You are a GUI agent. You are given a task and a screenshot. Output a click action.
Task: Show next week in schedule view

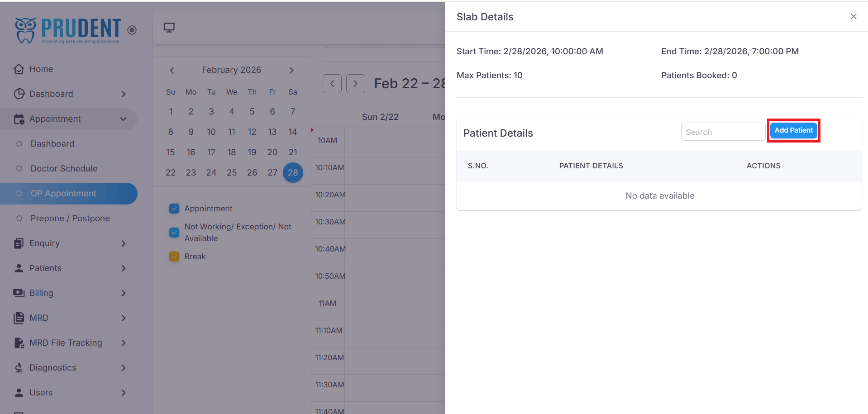(356, 84)
